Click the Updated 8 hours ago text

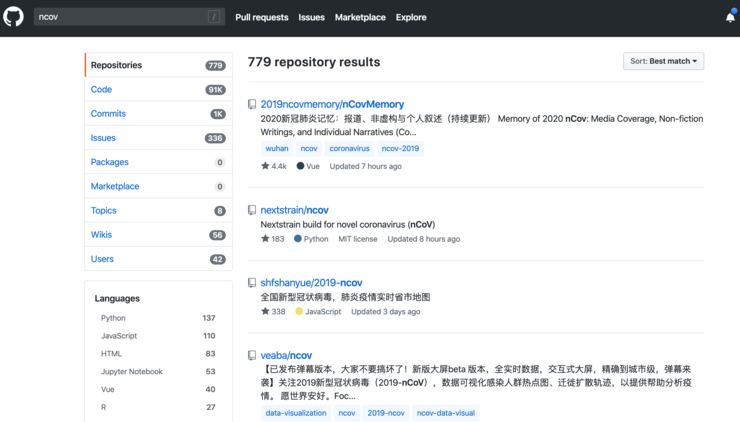[424, 239]
